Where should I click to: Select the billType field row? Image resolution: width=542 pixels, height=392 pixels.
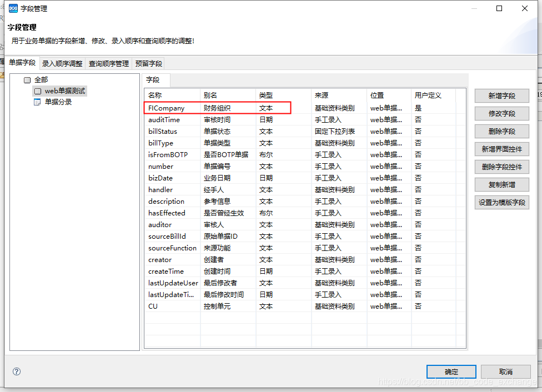(x=305, y=143)
